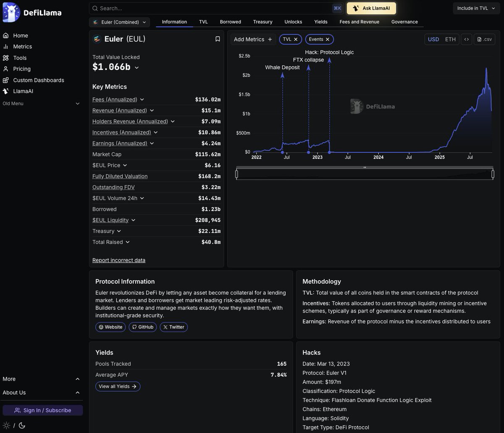504x433 pixels.
Task: Click the Ask LlamaAI button
Action: click(x=371, y=8)
